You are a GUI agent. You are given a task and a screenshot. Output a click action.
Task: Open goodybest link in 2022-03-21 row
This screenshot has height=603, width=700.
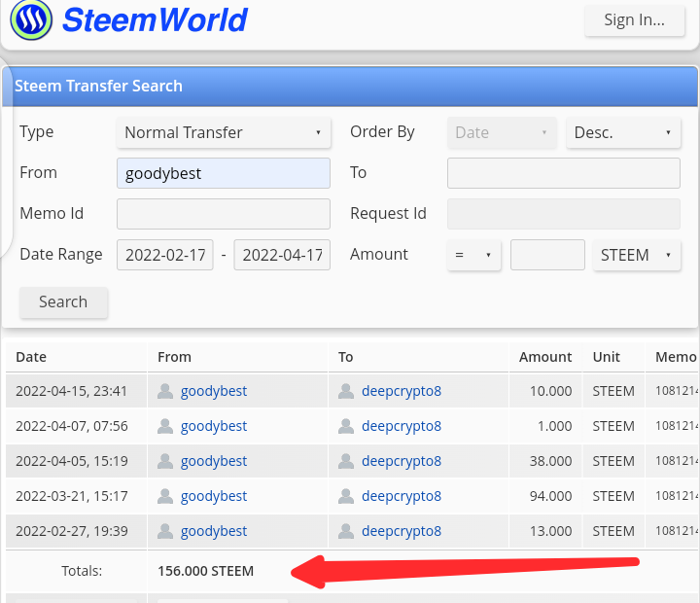pos(213,496)
